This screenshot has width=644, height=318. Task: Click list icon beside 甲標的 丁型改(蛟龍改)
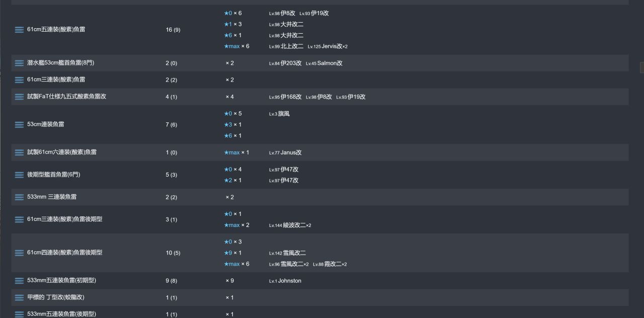coord(19,297)
